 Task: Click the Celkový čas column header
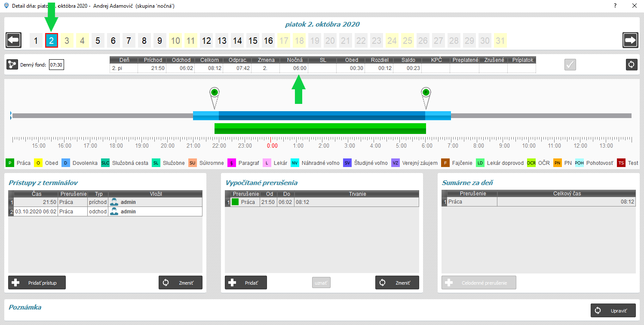pos(567,193)
